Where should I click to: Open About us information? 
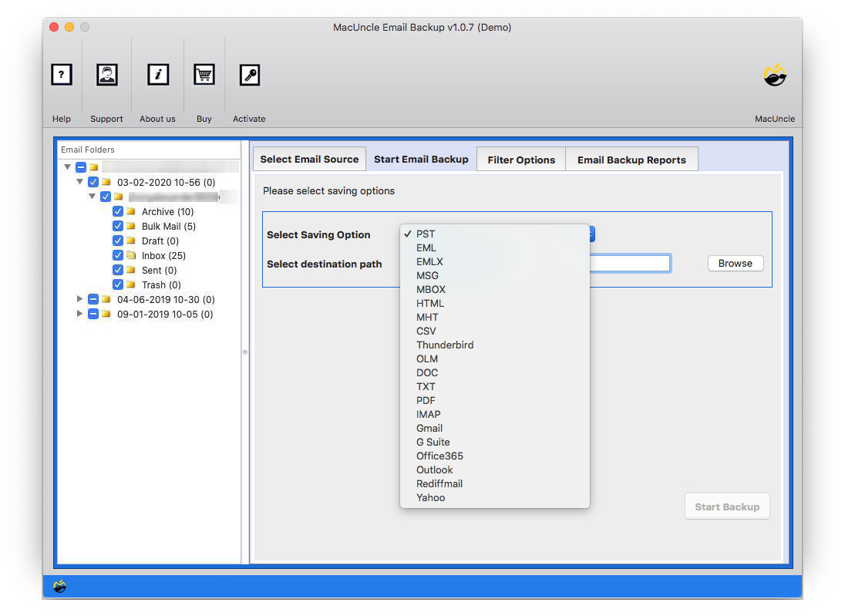tap(157, 75)
